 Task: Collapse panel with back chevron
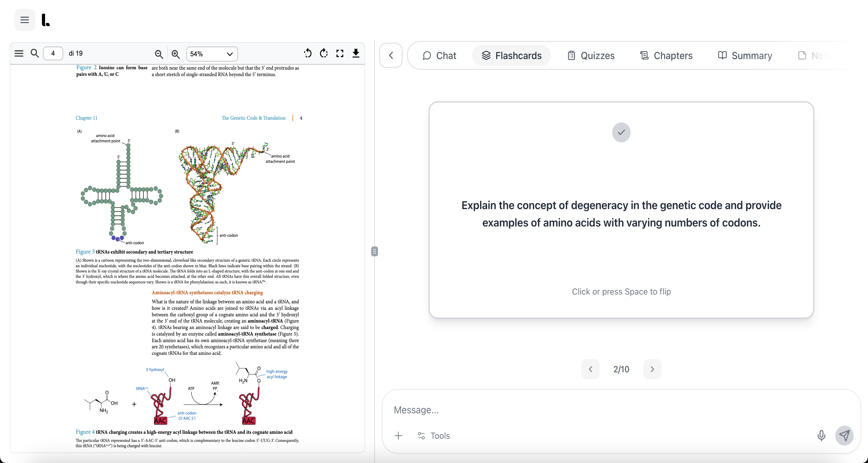pos(391,55)
